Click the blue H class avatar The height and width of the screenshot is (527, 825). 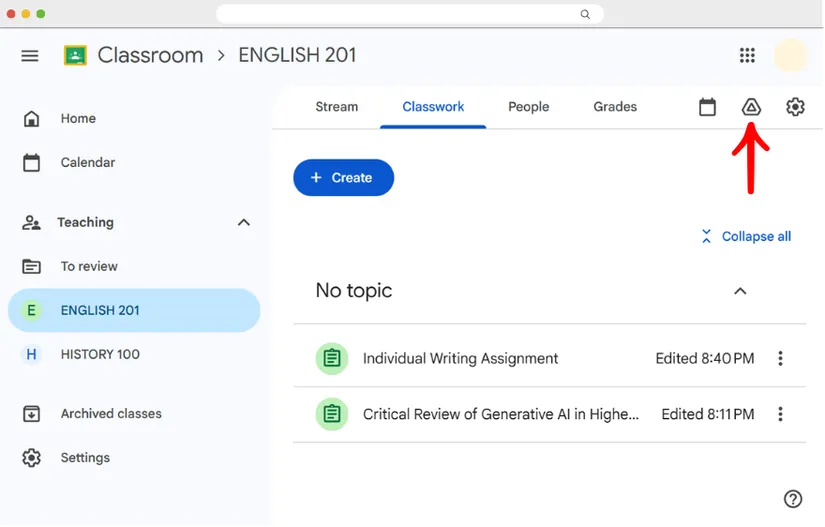click(32, 354)
